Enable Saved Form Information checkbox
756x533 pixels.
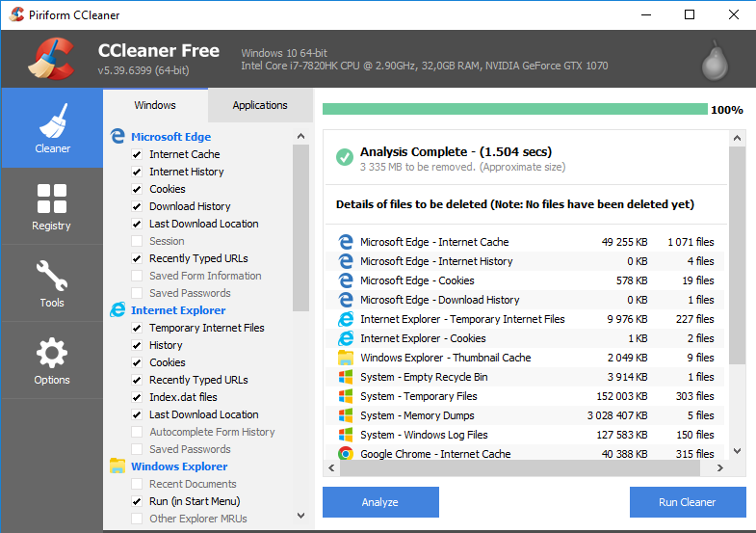point(137,276)
